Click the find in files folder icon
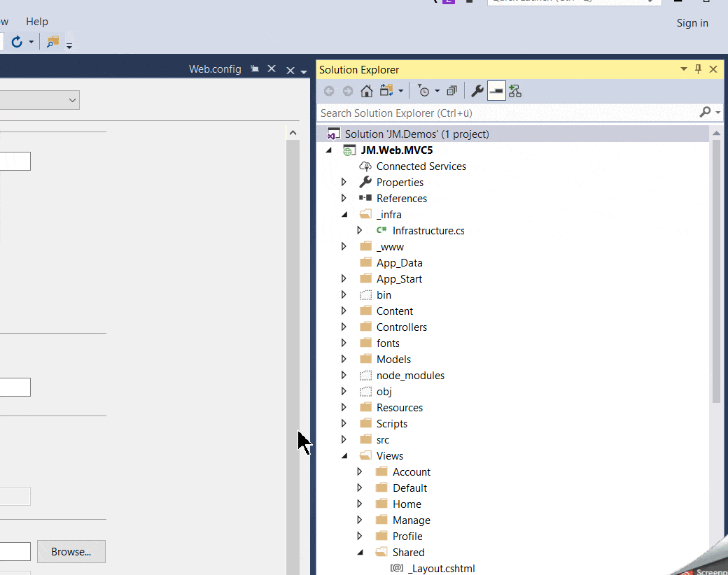Viewport: 728px width, 575px height. (x=53, y=42)
